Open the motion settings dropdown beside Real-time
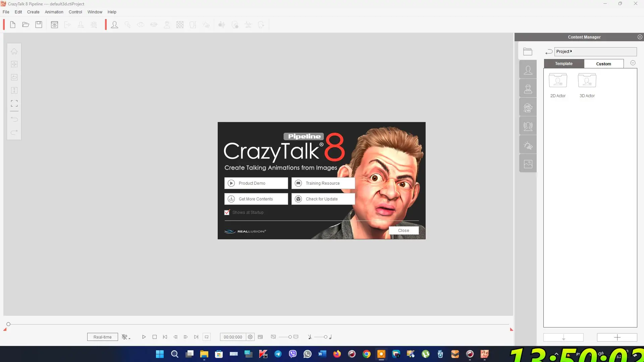 pos(126,337)
